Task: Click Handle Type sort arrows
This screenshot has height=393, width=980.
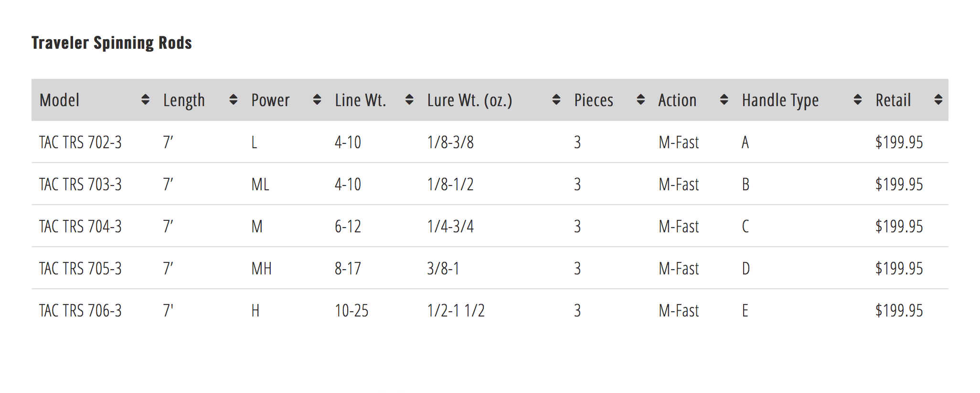Action: [x=857, y=100]
